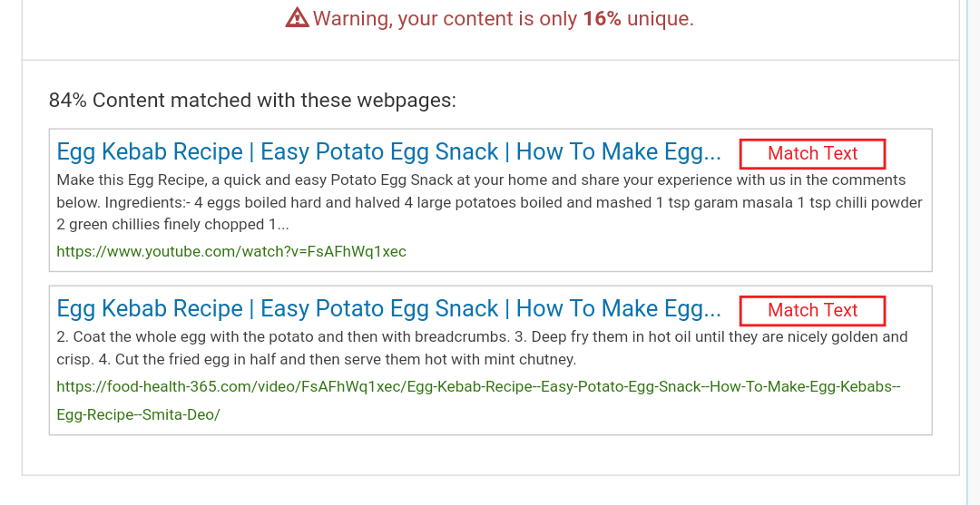Click the word 'unique.' in the warning

(661, 18)
